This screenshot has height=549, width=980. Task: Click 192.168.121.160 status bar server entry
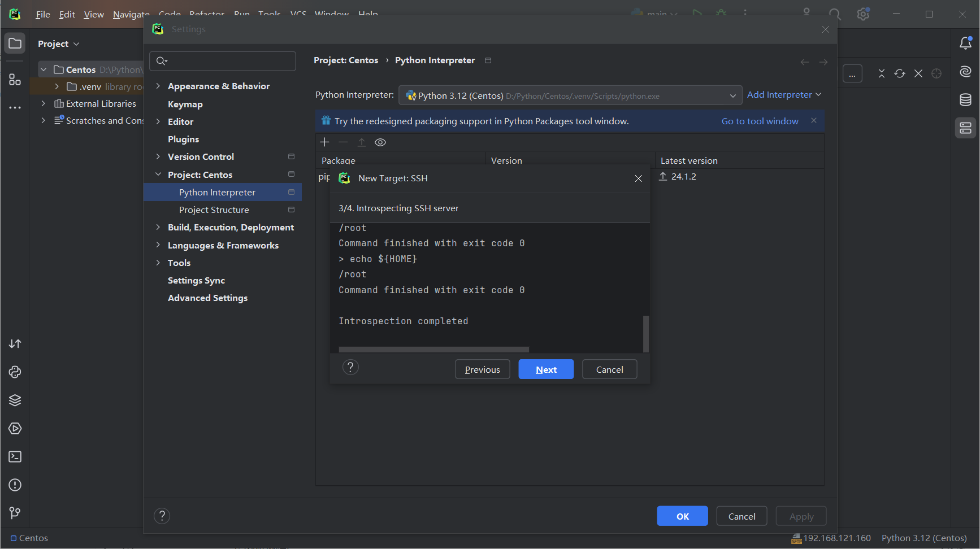(831, 538)
